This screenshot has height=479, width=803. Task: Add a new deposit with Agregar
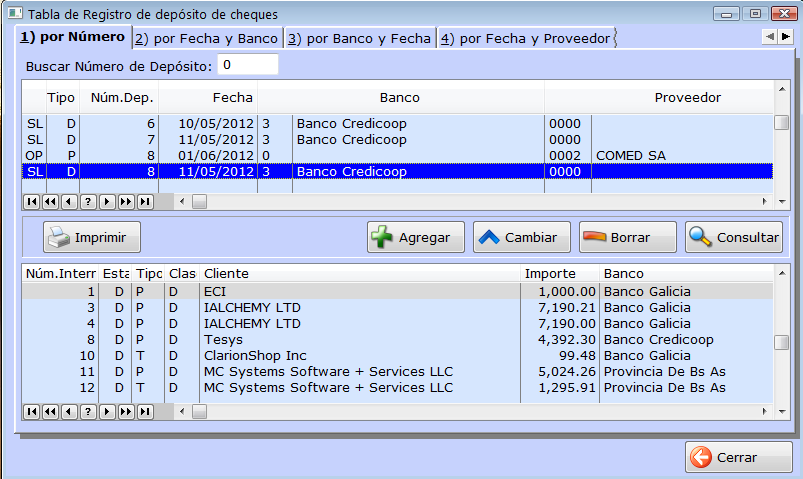[x=416, y=237]
